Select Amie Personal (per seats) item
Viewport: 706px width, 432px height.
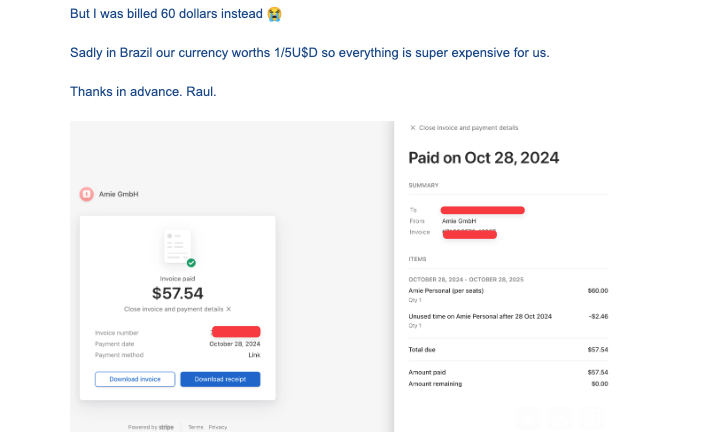446,291
